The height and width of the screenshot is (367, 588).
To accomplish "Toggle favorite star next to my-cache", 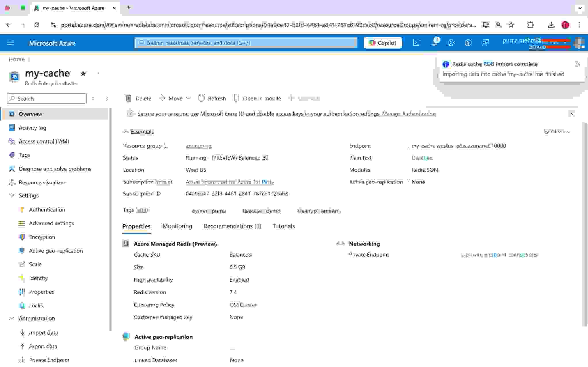I will coord(83,74).
